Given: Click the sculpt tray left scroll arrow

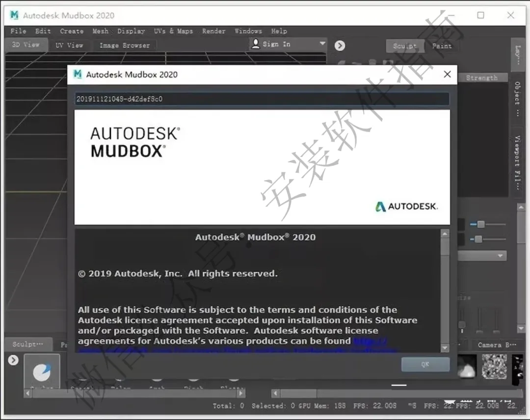Looking at the screenshot, I should coord(27,394).
